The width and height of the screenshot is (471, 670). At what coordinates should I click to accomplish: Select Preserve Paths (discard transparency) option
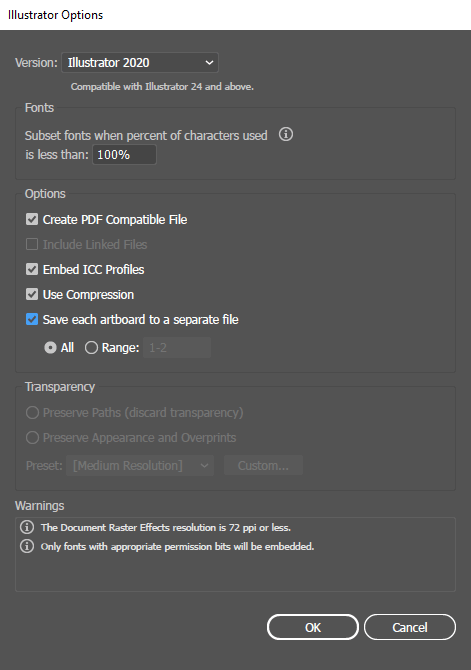[x=32, y=413]
